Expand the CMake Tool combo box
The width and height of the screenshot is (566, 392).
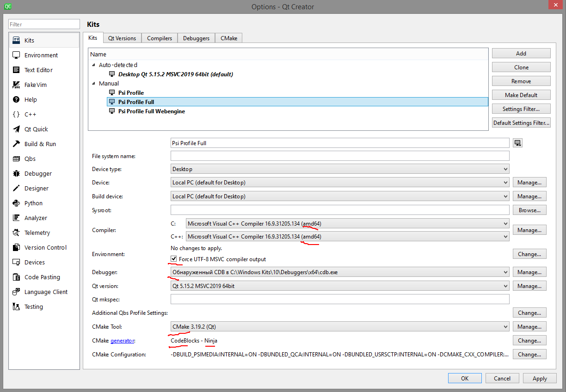[340, 327]
